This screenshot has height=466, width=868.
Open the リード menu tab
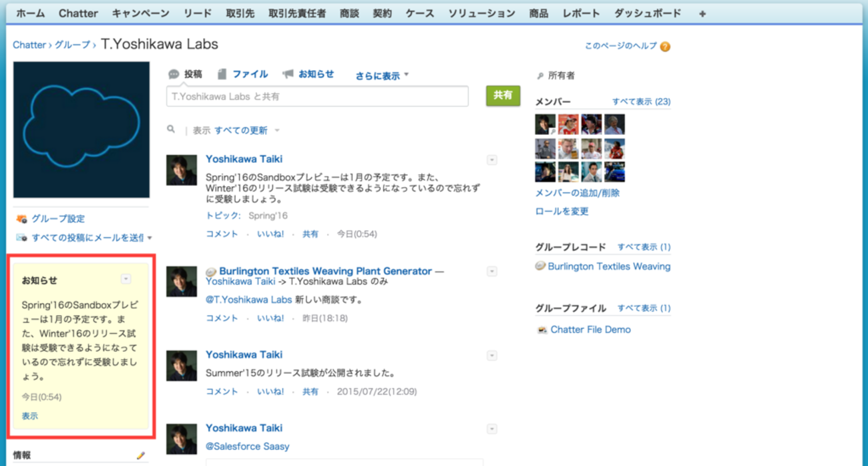197,13
